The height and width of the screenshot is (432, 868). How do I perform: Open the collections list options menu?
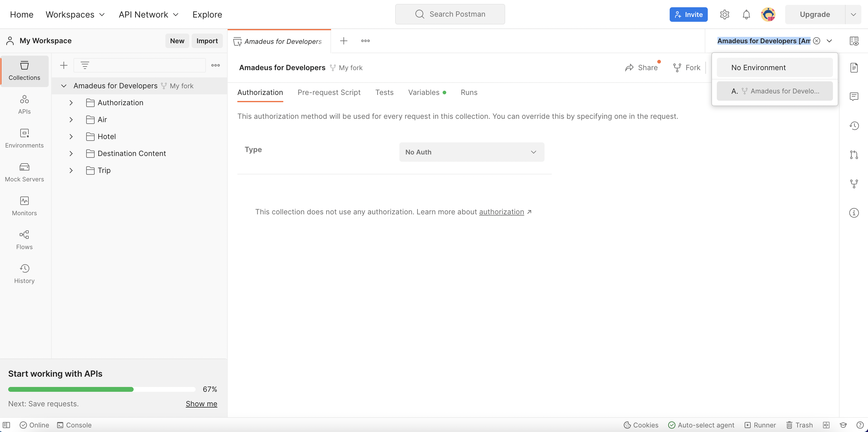216,65
